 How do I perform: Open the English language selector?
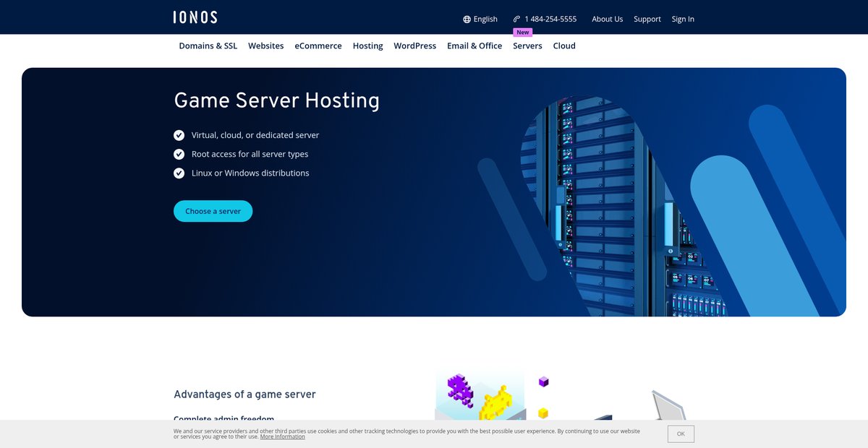tap(480, 20)
